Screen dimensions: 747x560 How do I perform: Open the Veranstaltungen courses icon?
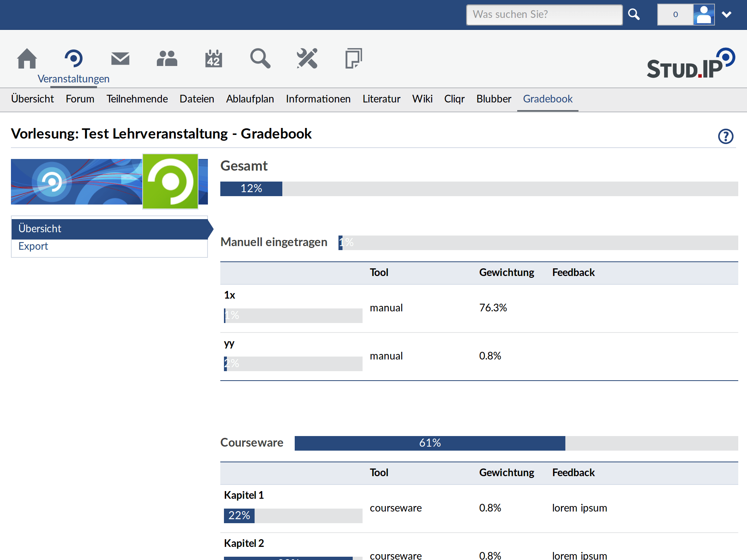pyautogui.click(x=74, y=58)
